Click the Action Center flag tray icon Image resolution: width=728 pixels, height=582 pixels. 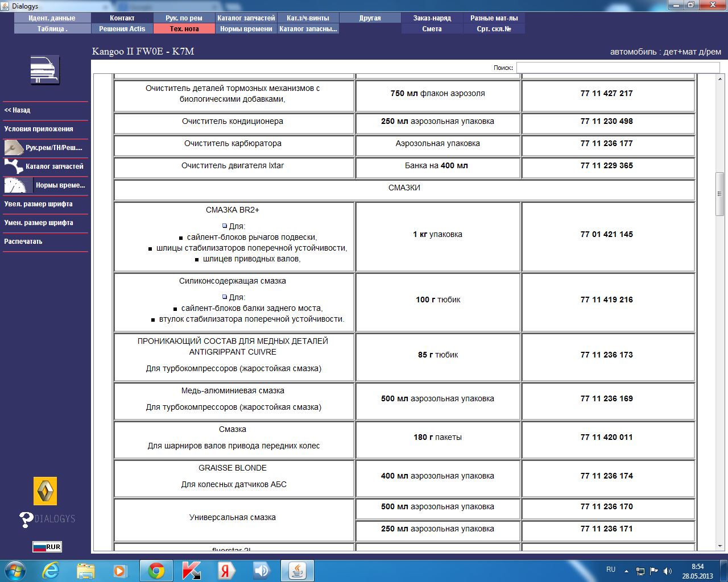coord(654,571)
